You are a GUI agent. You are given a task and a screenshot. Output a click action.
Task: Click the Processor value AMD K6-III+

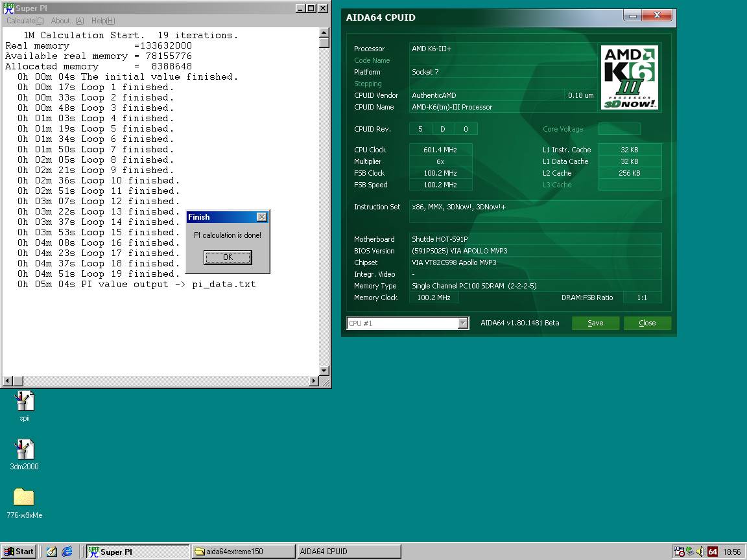point(432,49)
